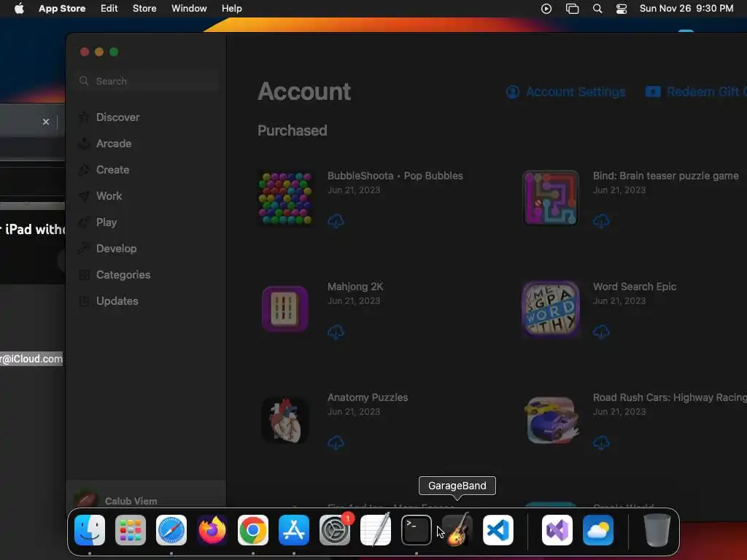
Task: Click the App Store Search field
Action: pyautogui.click(x=147, y=81)
